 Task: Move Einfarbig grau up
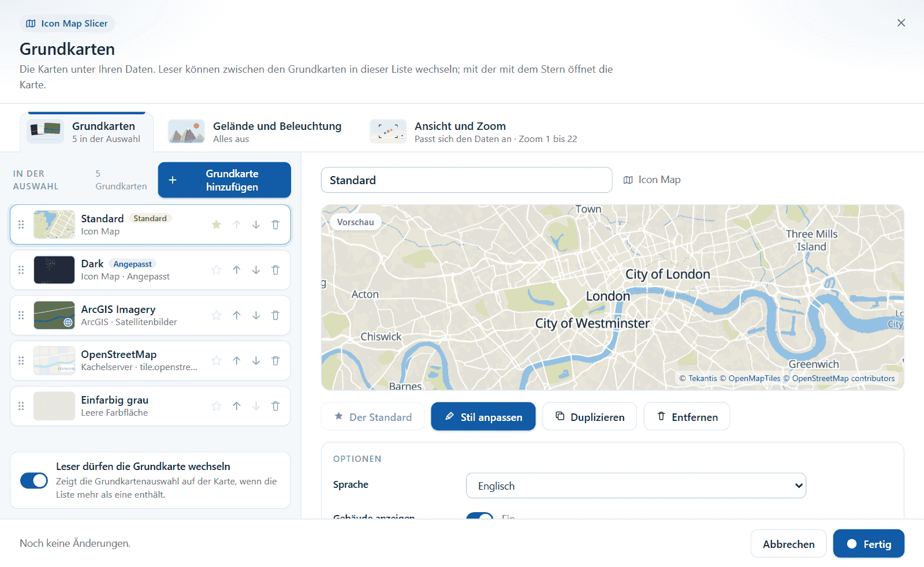coord(237,406)
